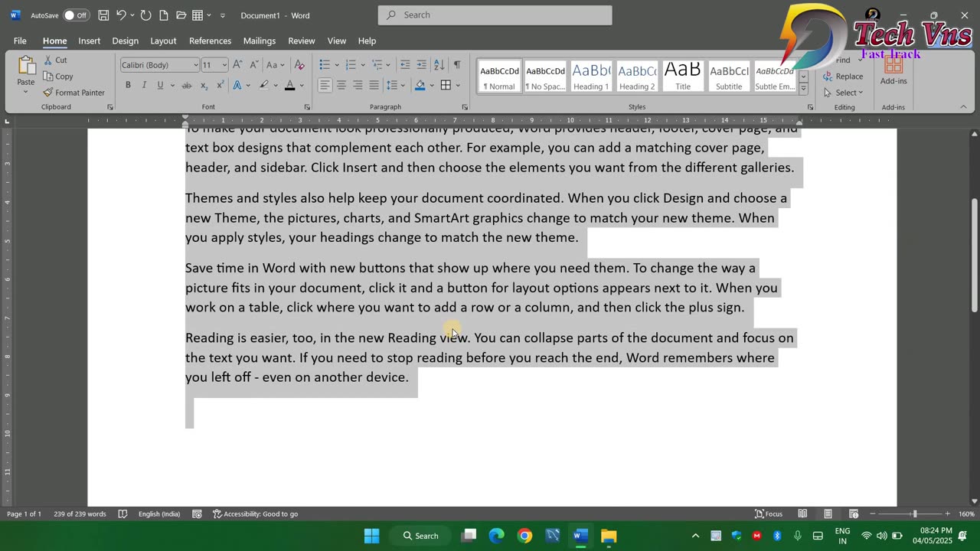
Task: Toggle show/hide paragraph marks
Action: [x=457, y=65]
